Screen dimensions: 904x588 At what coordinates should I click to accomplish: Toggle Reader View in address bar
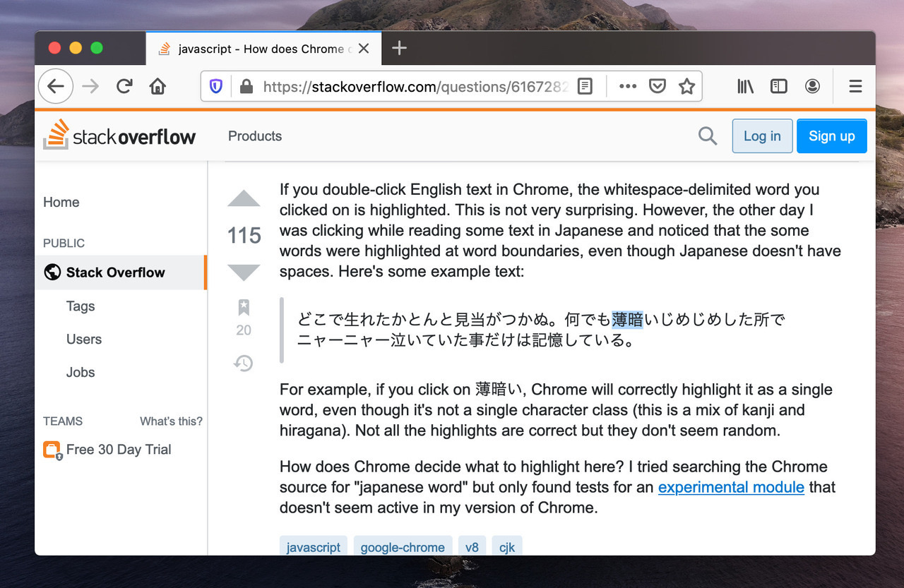585,86
